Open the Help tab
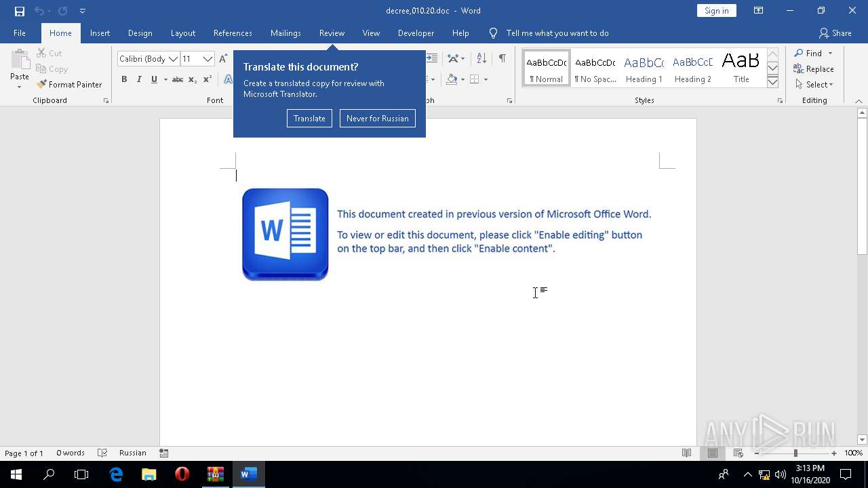 [x=460, y=33]
